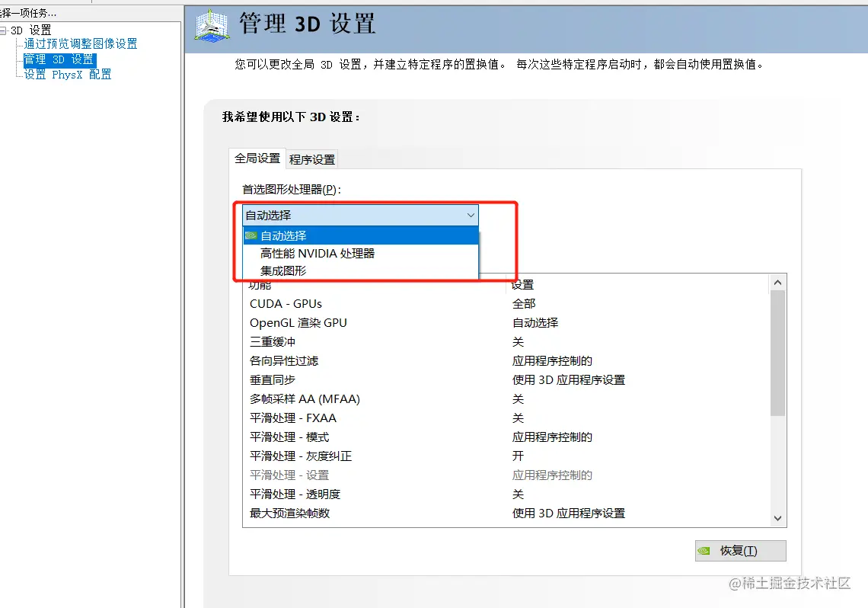Select the 最大预渲染帧数 row
This screenshot has height=608, width=868.
(x=506, y=513)
